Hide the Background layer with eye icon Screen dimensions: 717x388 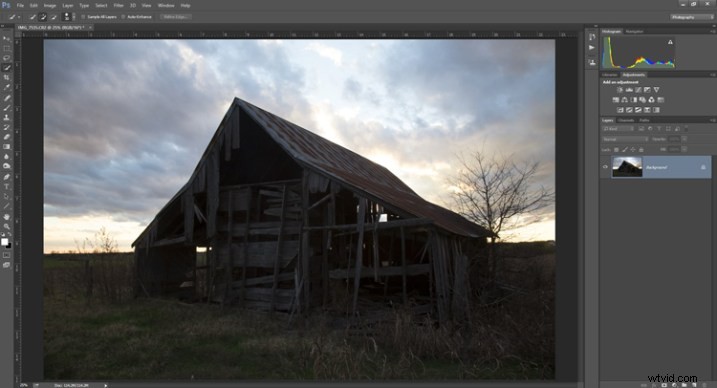pos(605,167)
